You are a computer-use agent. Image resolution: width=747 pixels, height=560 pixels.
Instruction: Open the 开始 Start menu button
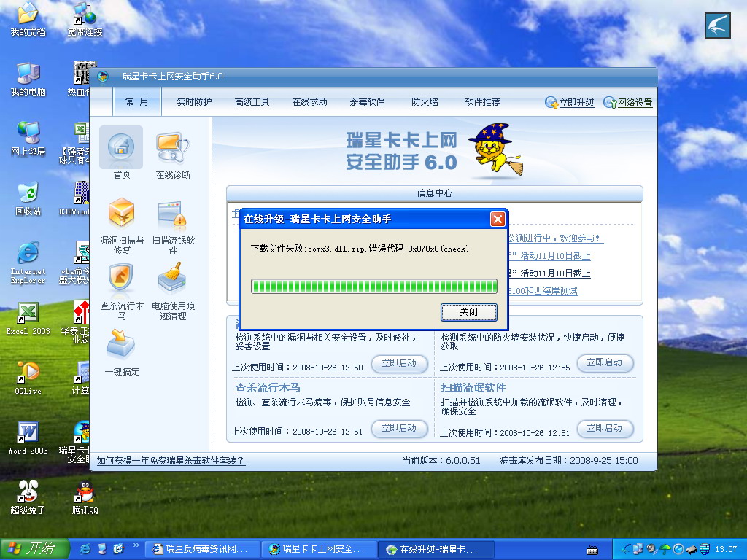pyautogui.click(x=34, y=549)
